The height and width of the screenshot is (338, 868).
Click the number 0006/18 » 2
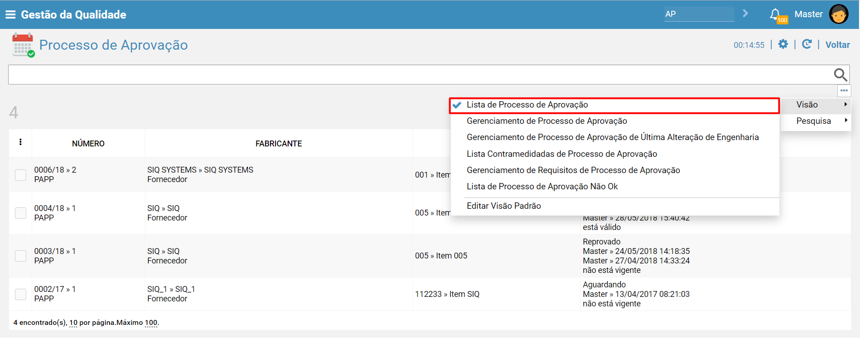55,170
